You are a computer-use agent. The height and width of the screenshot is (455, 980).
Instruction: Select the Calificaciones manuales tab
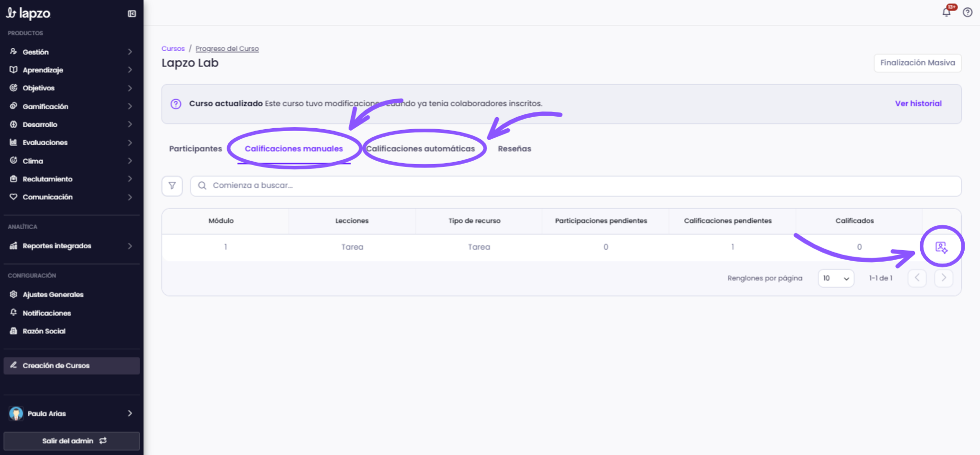tap(294, 149)
